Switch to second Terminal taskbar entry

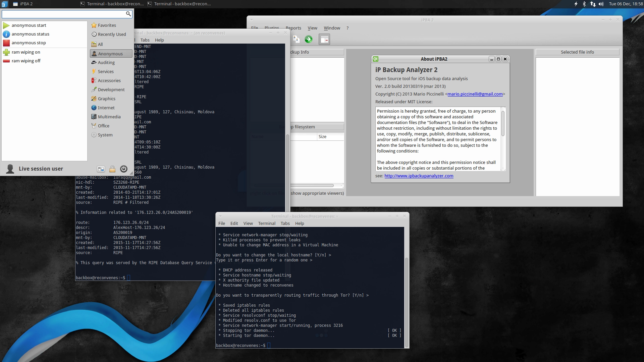(x=179, y=4)
